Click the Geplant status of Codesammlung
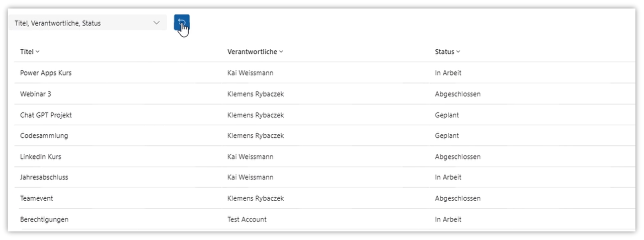Screen dimensions: 644x240 (x=447, y=136)
